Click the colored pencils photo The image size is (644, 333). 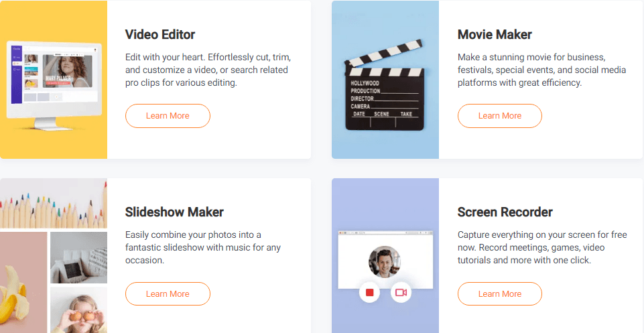54,203
